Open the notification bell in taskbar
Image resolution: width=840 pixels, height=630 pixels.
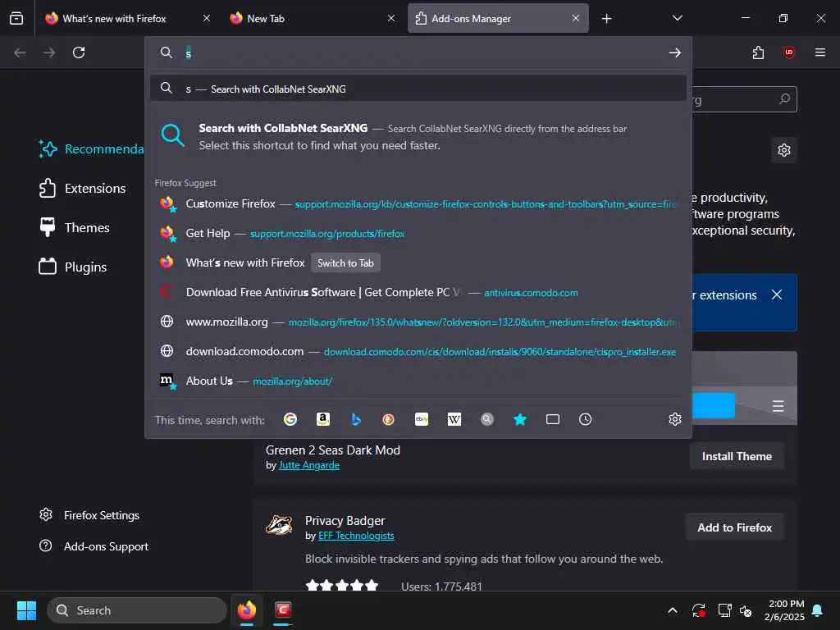pyautogui.click(x=818, y=610)
